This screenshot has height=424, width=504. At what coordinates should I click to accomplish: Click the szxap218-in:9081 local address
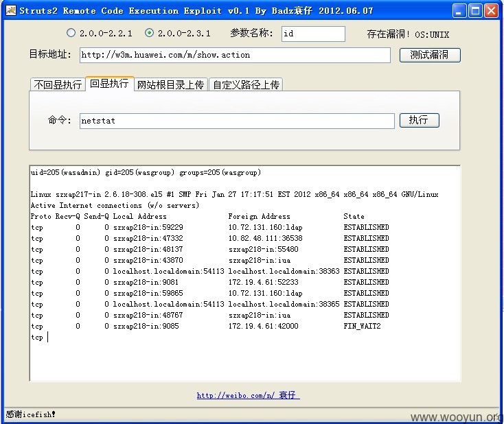click(146, 282)
